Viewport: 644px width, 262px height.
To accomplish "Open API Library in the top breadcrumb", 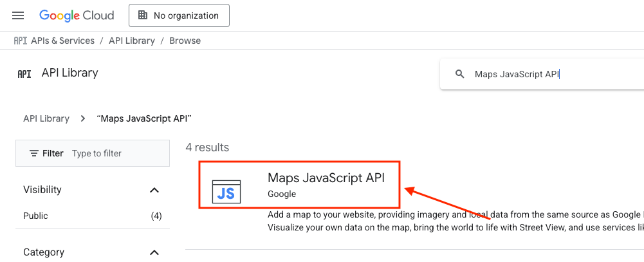I will (132, 41).
